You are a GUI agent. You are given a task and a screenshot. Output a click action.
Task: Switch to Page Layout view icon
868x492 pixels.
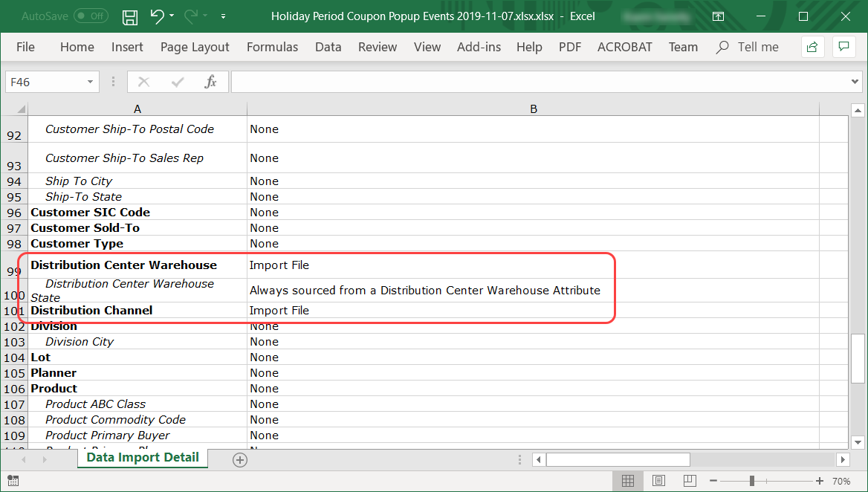[x=658, y=481]
